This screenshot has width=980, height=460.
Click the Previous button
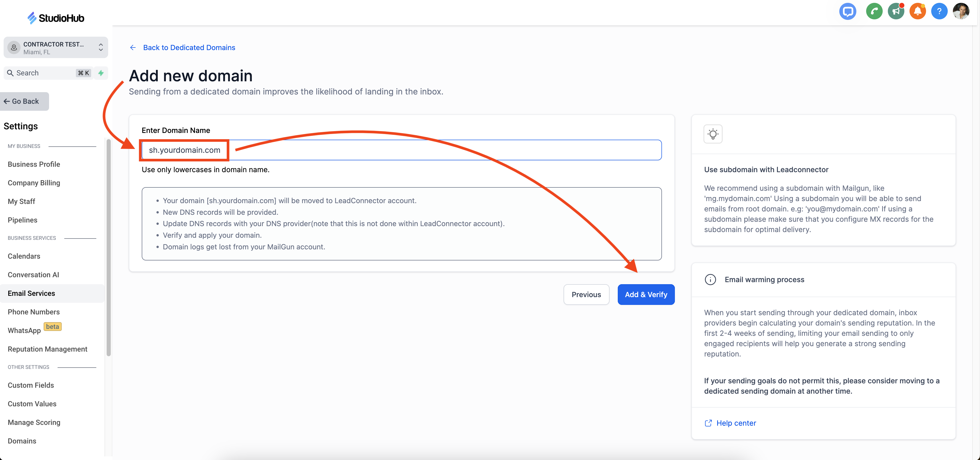(x=586, y=295)
